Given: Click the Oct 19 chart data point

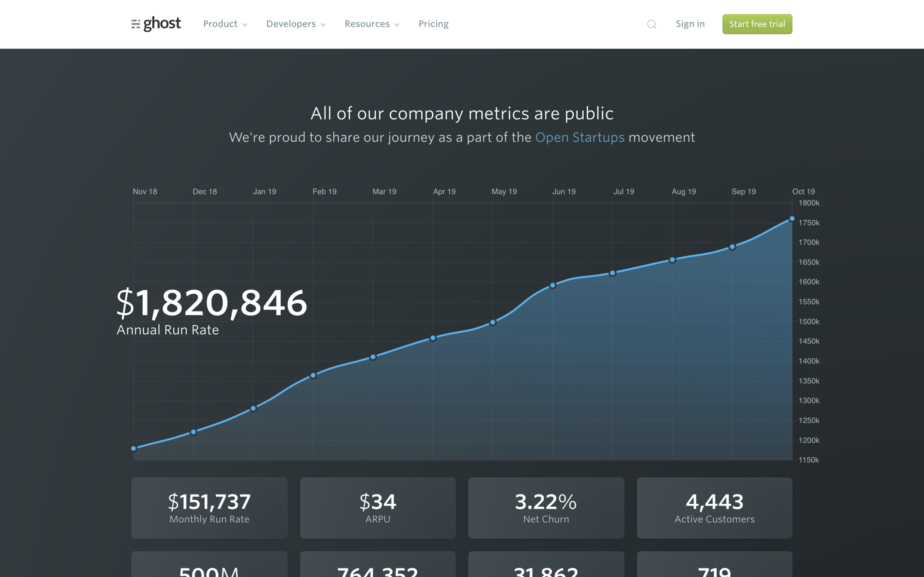Looking at the screenshot, I should pyautogui.click(x=792, y=219).
